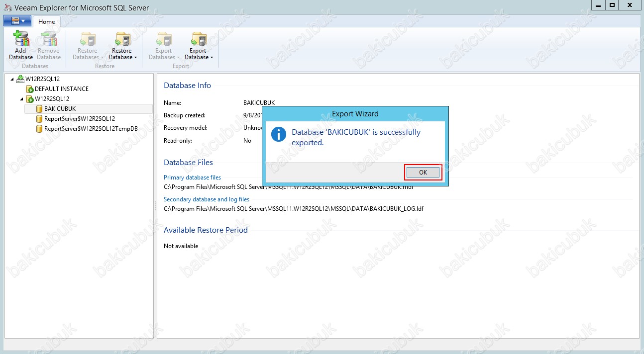Image resolution: width=644 pixels, height=354 pixels.
Task: Click the ReportServer$W12R2SQL12TempDB database cylinder icon
Action: coord(39,129)
